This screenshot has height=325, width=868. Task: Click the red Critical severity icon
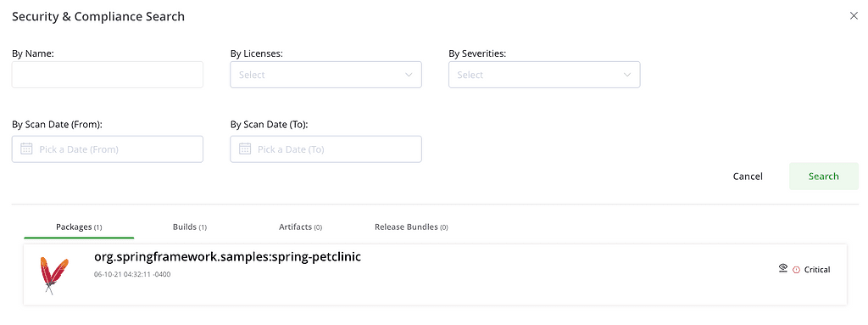(797, 270)
